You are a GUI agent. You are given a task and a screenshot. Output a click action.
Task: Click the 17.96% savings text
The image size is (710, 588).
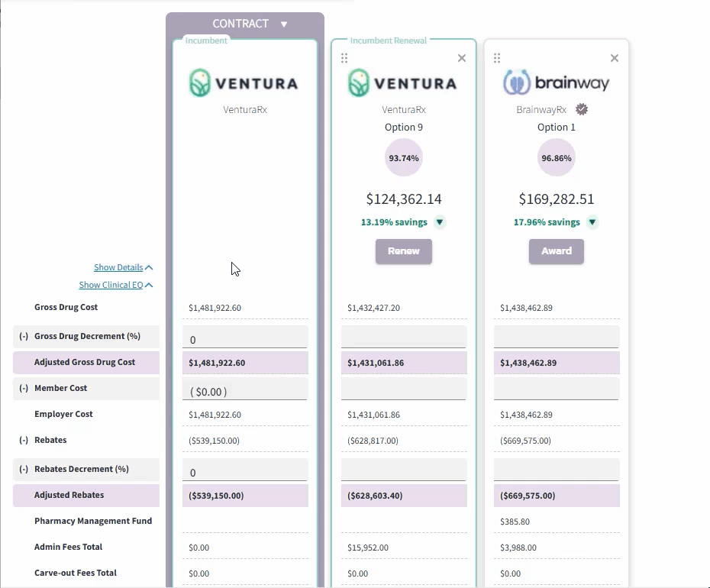click(547, 222)
